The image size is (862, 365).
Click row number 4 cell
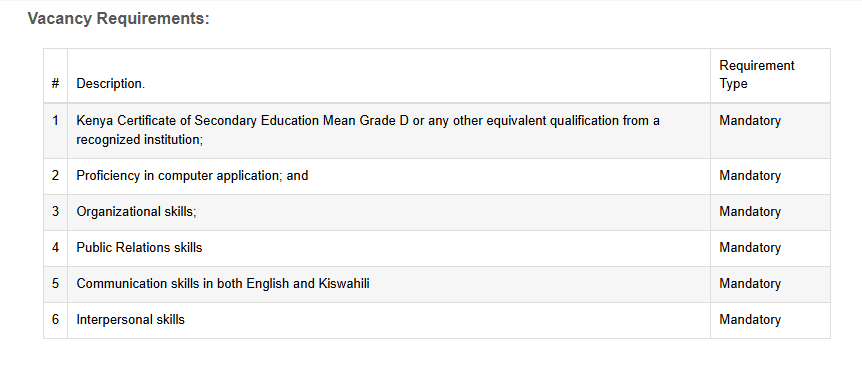point(56,248)
